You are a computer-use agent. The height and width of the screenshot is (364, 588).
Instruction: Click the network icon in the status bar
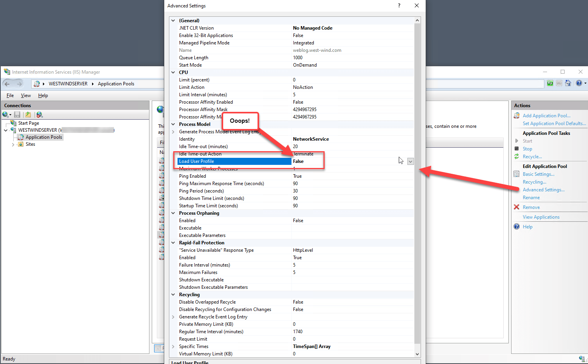[582, 359]
